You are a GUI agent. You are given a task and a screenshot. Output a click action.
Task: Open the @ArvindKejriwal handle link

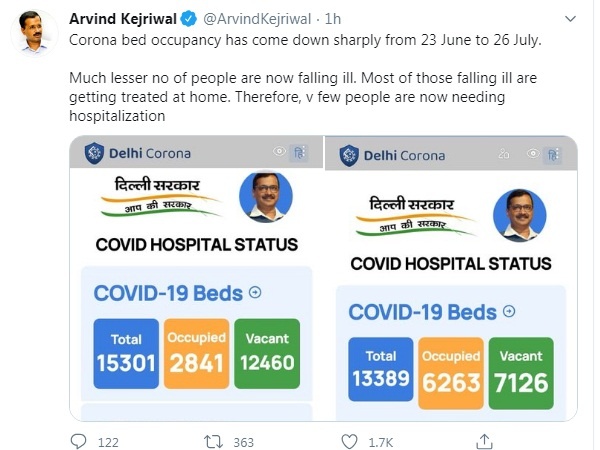[x=257, y=19]
